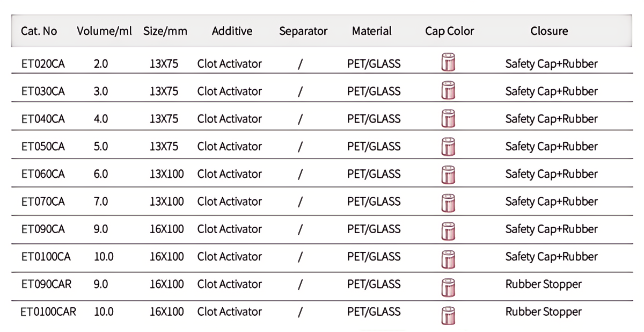Click the Cap Color column header
Screen dimensions: 644x332
click(450, 31)
